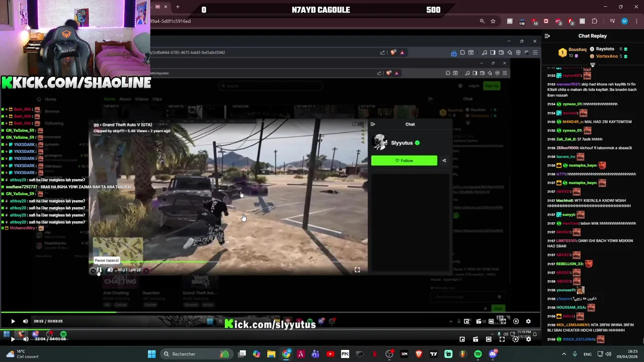Share Slyyutus channel via share icon
The height and width of the screenshot is (362, 644).
(444, 160)
